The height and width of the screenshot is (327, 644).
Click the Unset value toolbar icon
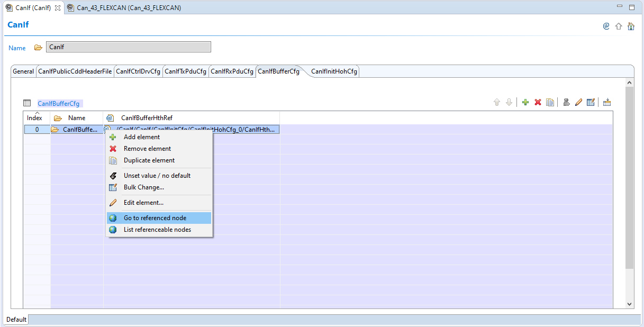pos(566,102)
